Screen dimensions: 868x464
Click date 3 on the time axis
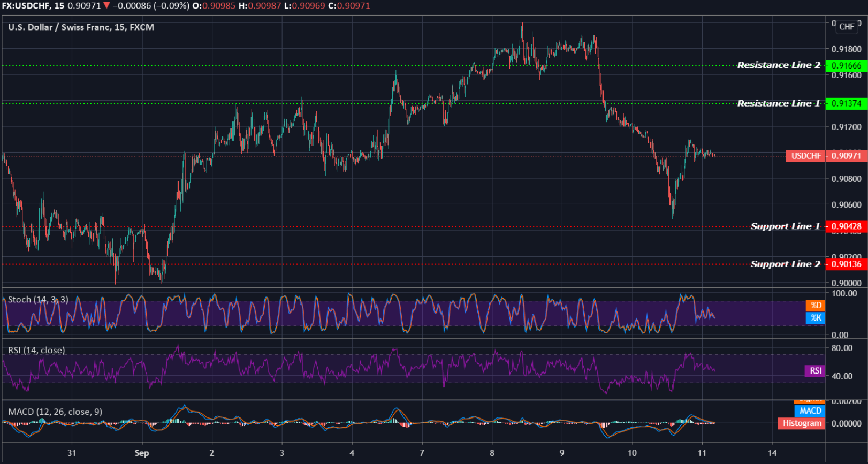tap(282, 453)
